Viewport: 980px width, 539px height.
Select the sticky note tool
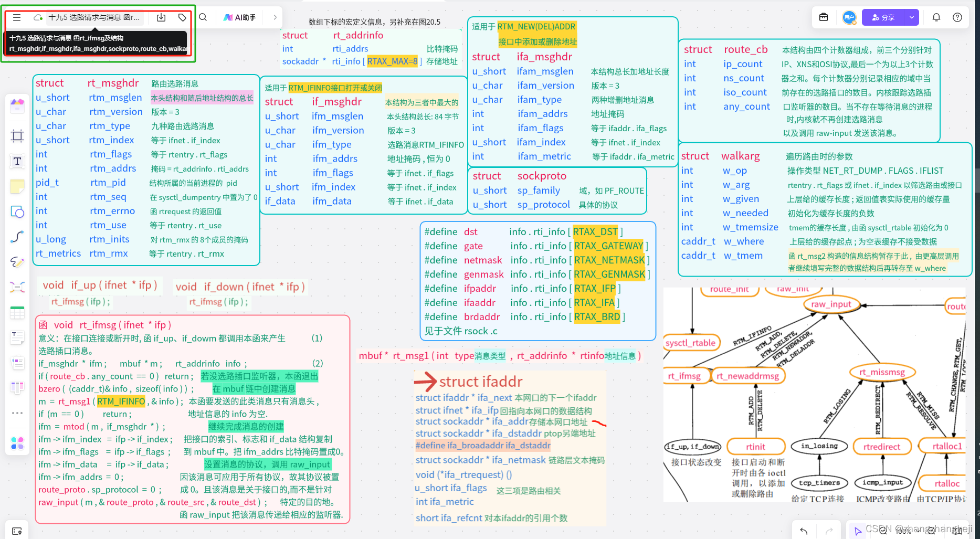click(17, 186)
